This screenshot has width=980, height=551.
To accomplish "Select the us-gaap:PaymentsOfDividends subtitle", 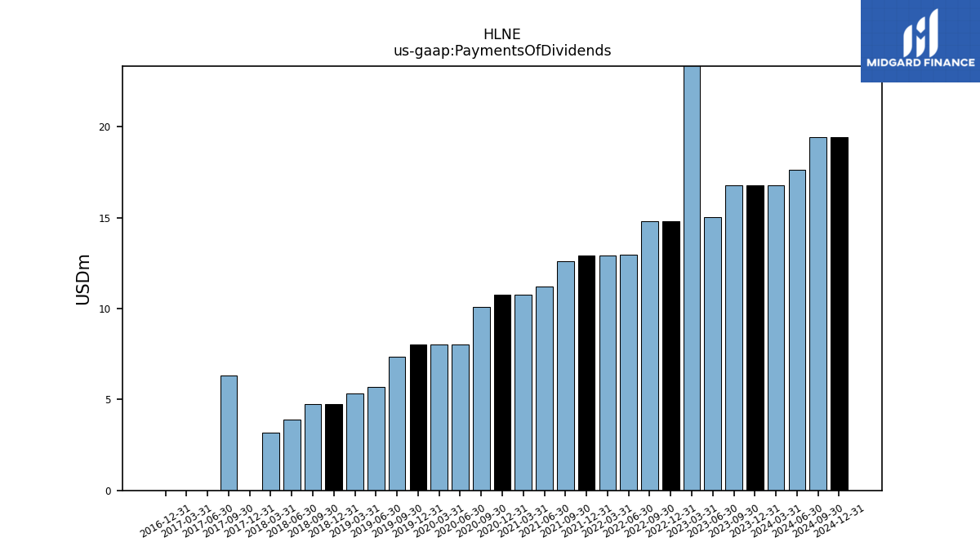I will coord(502,51).
